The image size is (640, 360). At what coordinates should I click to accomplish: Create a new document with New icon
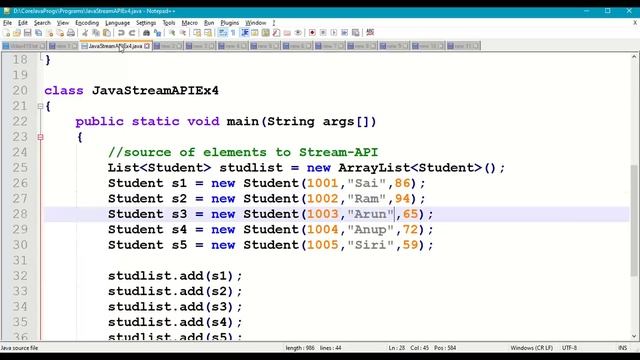(7, 32)
